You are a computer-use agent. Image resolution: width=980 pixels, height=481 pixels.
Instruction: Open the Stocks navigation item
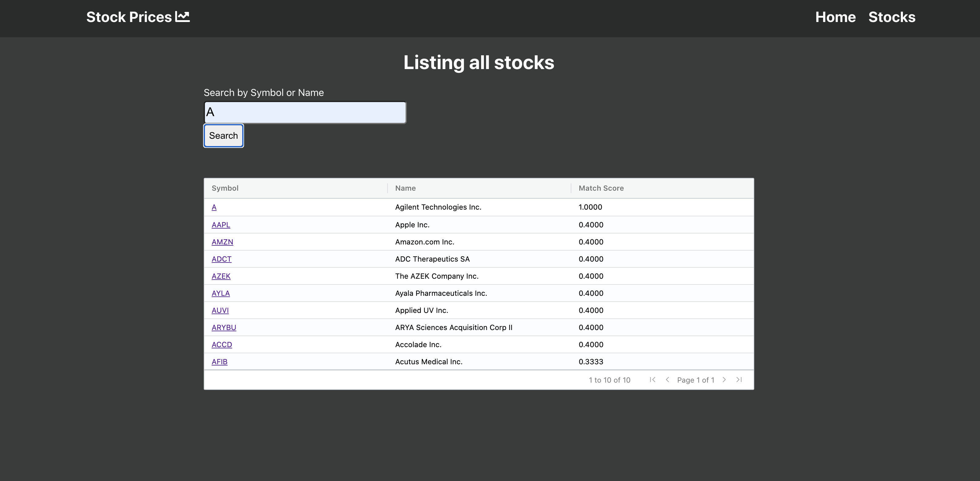click(x=892, y=17)
